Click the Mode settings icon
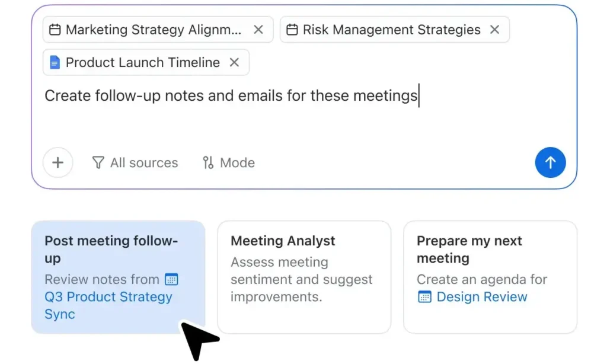The height and width of the screenshot is (364, 607). click(x=208, y=162)
